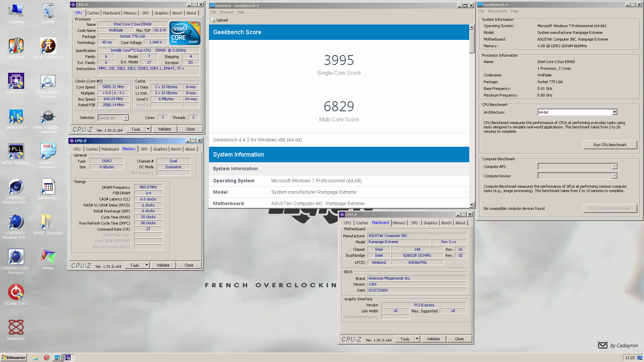Open the Compute API dropdown
The width and height of the screenshot is (644, 362).
tap(614, 167)
